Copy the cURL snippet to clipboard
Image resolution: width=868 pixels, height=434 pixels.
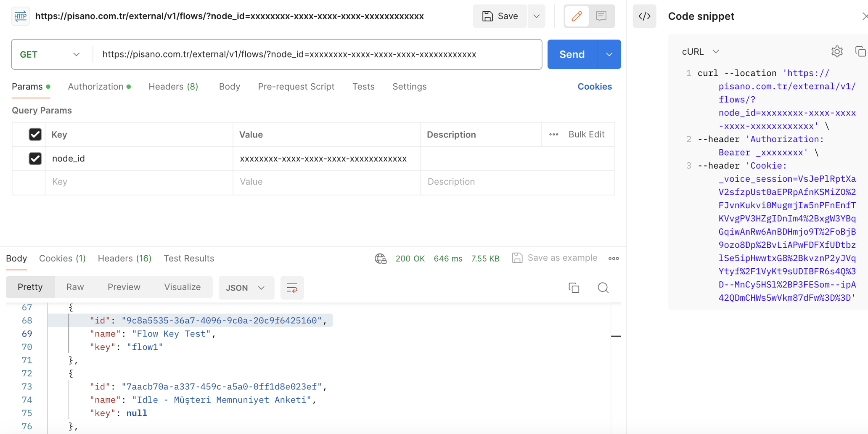click(860, 51)
